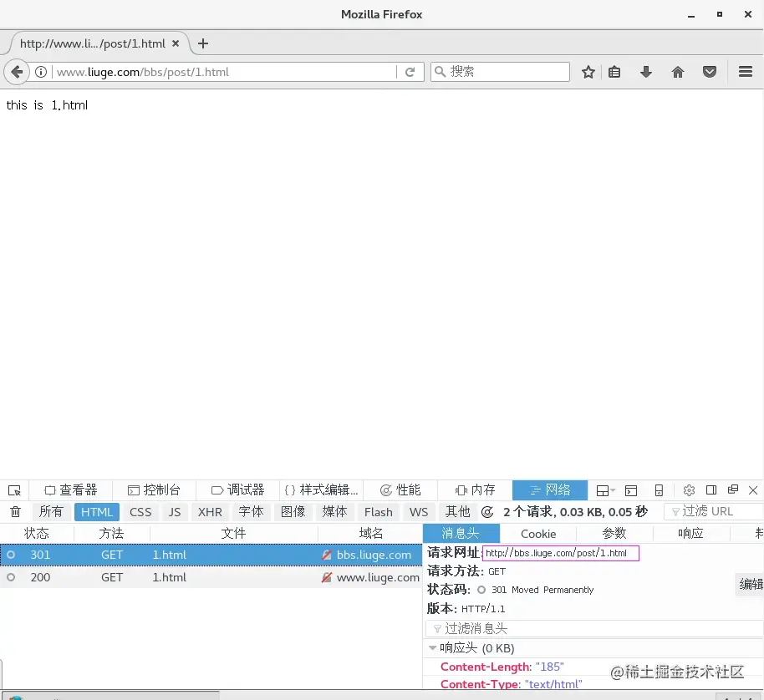Toggle the Flash request filter
Viewport: 764px width, 700px height.
click(378, 511)
